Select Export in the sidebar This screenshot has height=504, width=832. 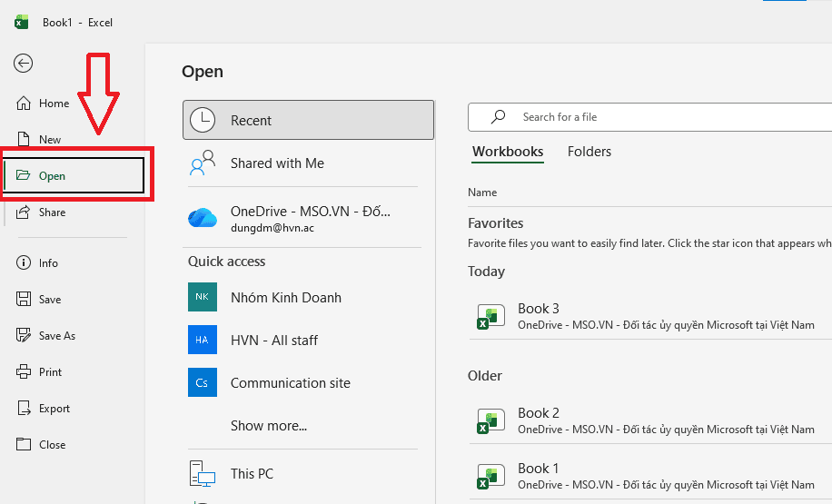pos(54,409)
